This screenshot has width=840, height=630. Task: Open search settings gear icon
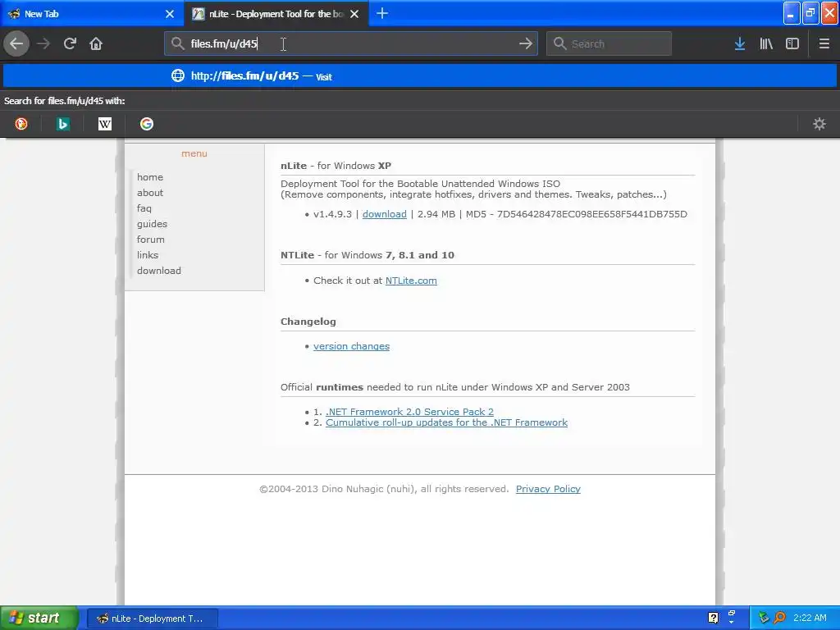[x=819, y=124]
